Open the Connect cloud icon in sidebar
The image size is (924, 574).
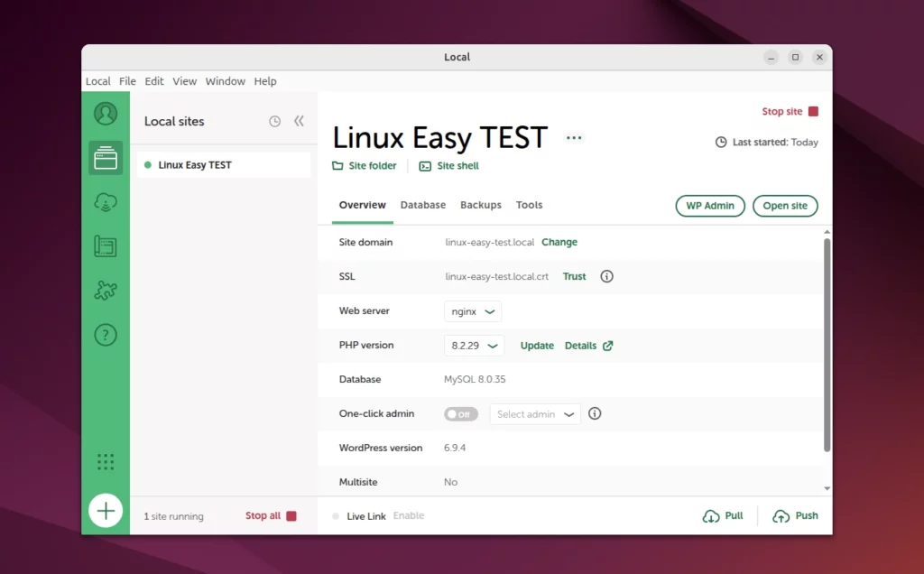click(106, 202)
